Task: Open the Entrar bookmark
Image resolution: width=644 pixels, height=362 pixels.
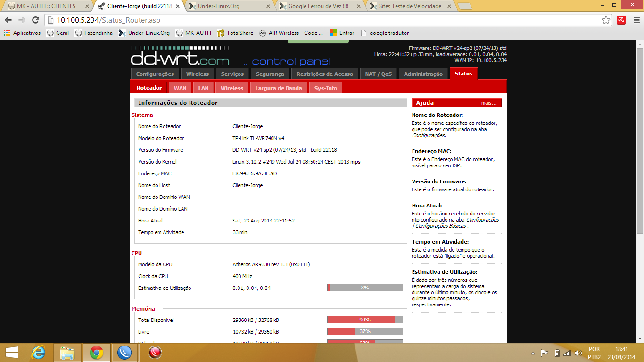Action: pyautogui.click(x=342, y=33)
